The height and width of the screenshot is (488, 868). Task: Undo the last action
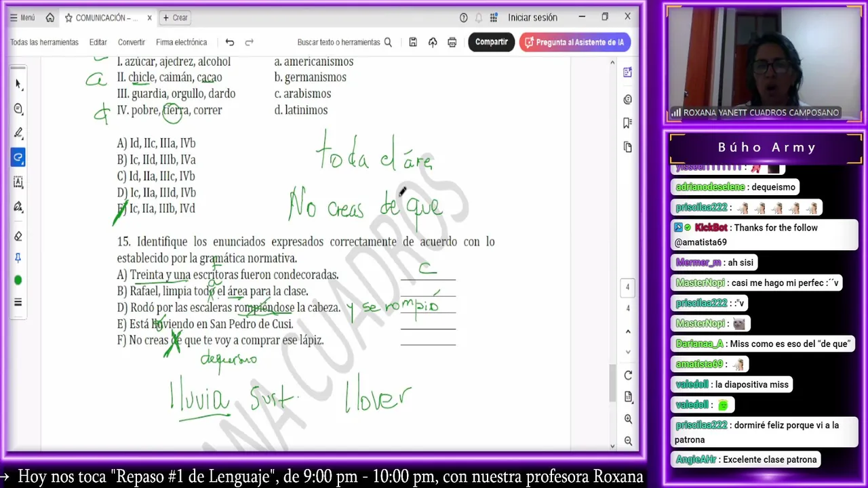229,42
